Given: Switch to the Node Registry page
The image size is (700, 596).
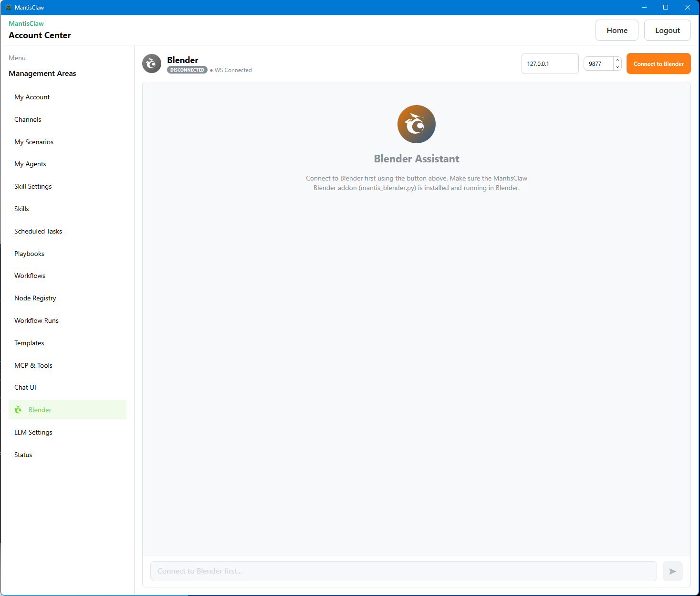Looking at the screenshot, I should coord(35,298).
